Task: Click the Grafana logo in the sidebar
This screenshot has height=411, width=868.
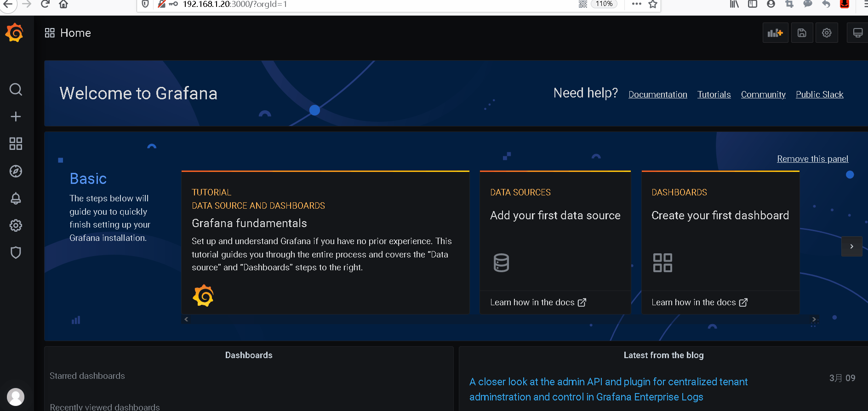Action: [x=15, y=33]
